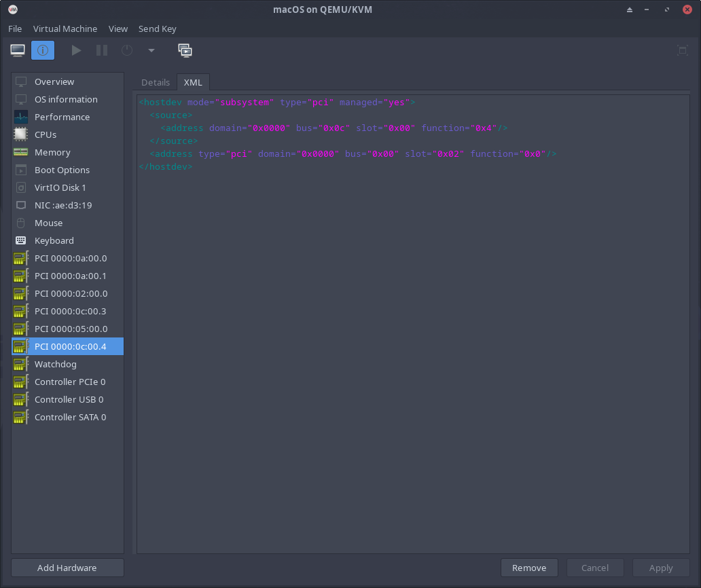Select VirtIO Disk 1 device
701x588 pixels.
(x=60, y=187)
